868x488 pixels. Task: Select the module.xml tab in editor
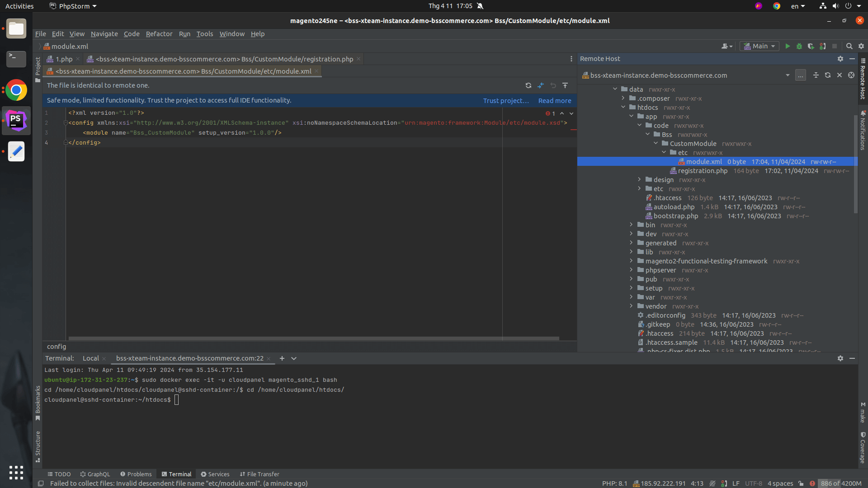point(182,71)
